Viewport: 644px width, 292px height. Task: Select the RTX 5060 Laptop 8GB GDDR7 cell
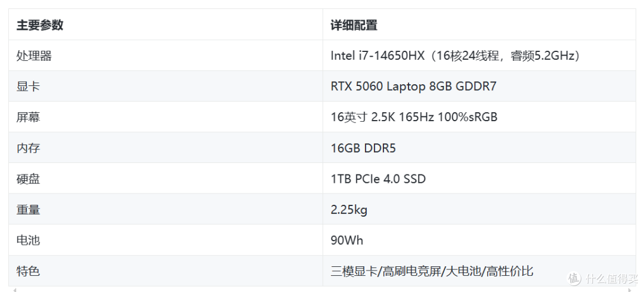click(x=479, y=87)
